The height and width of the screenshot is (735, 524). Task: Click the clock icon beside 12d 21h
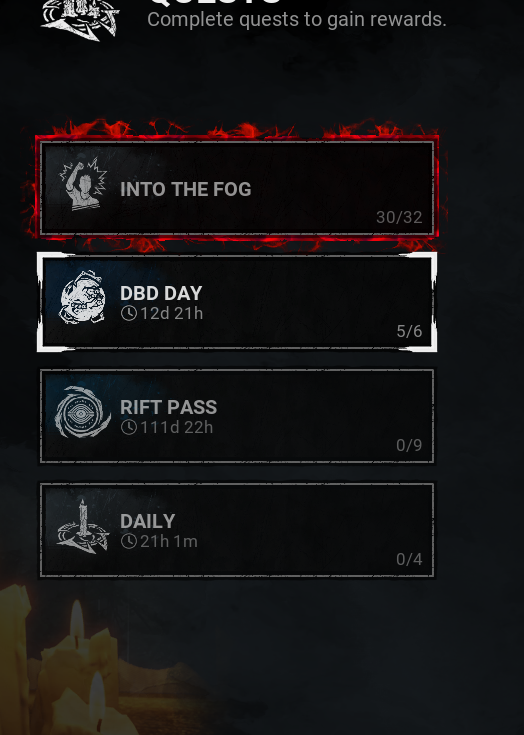click(x=128, y=313)
